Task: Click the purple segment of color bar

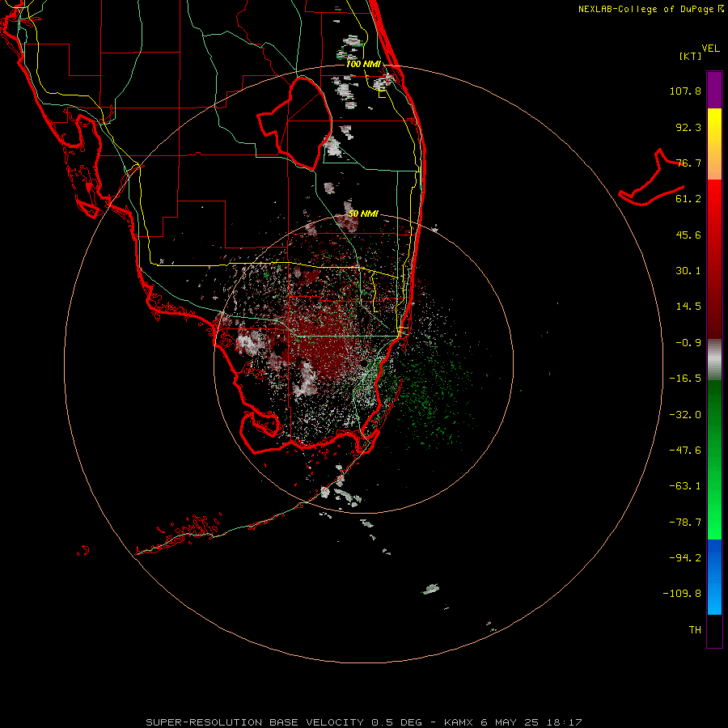Action: click(x=714, y=90)
